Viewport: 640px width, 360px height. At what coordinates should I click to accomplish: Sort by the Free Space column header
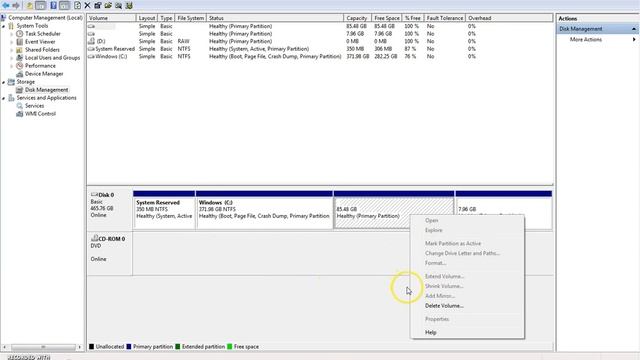tap(387, 18)
